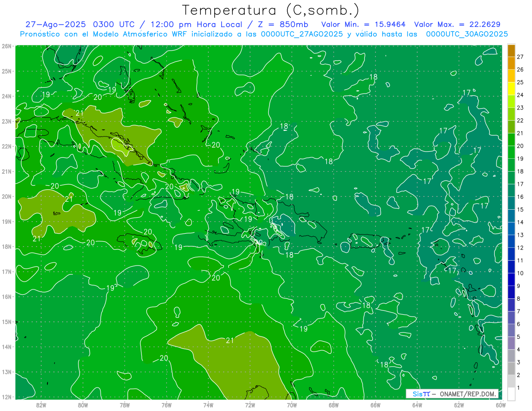Pick the orange legend swatch between 26 and 27
This screenshot has width=532, height=411.
click(x=511, y=63)
